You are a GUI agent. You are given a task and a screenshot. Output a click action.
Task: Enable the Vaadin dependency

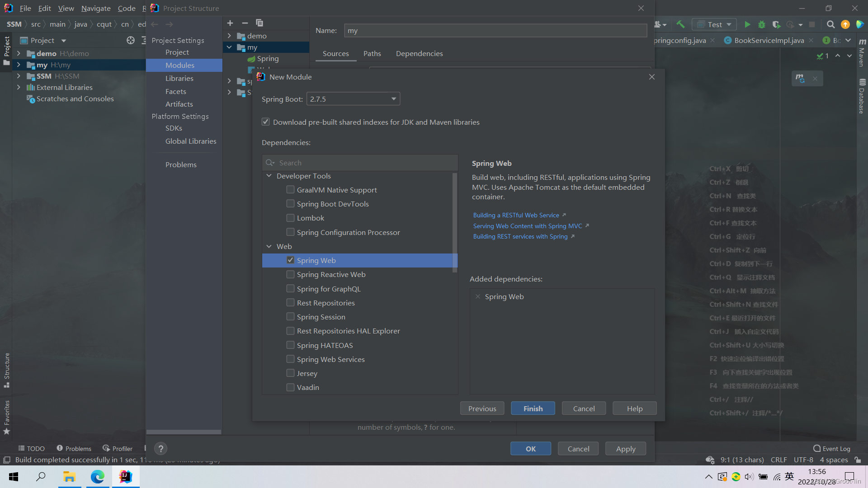point(290,387)
